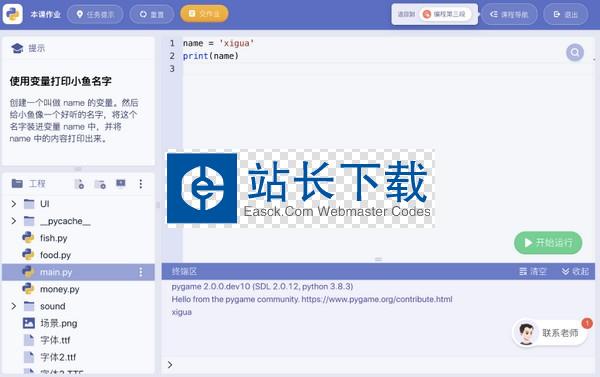This screenshot has width=600, height=377.
Task: Click line number 2 in the gutter
Action: 172,56
